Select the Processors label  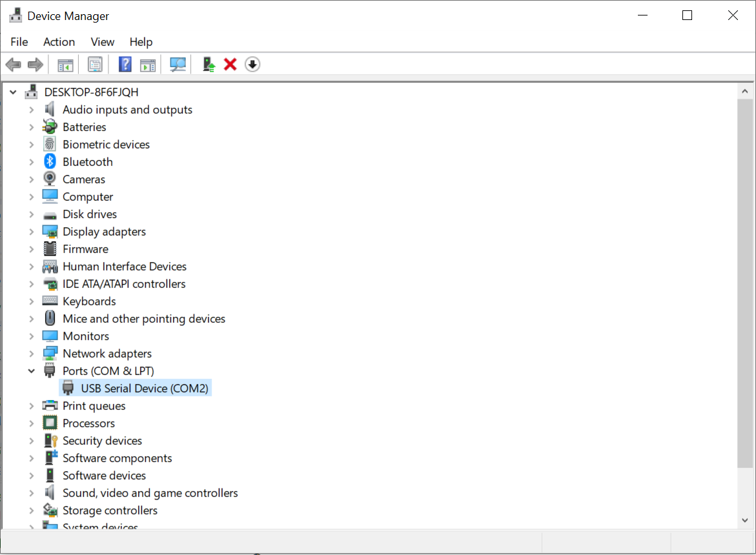pyautogui.click(x=88, y=423)
